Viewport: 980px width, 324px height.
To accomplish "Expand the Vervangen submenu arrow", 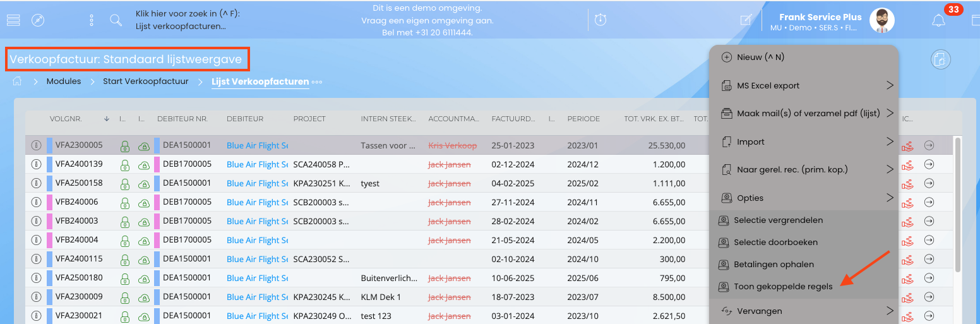I will click(x=890, y=311).
